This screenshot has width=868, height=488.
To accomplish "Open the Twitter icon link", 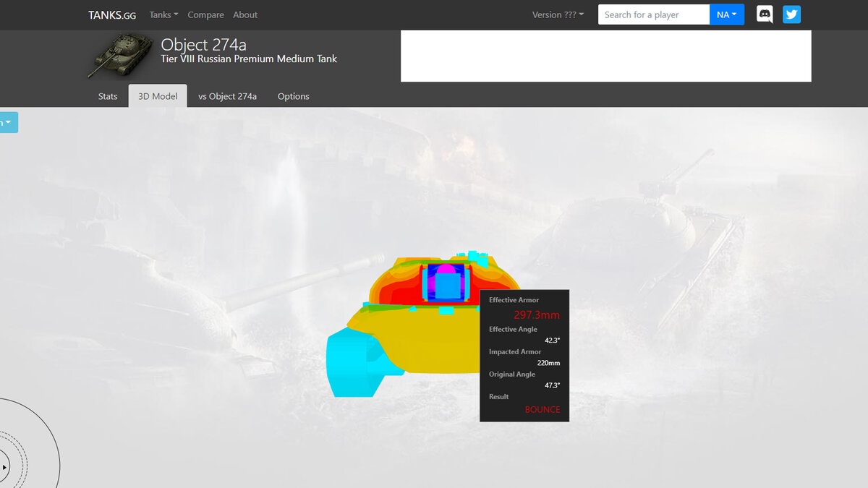I will 791,14.
